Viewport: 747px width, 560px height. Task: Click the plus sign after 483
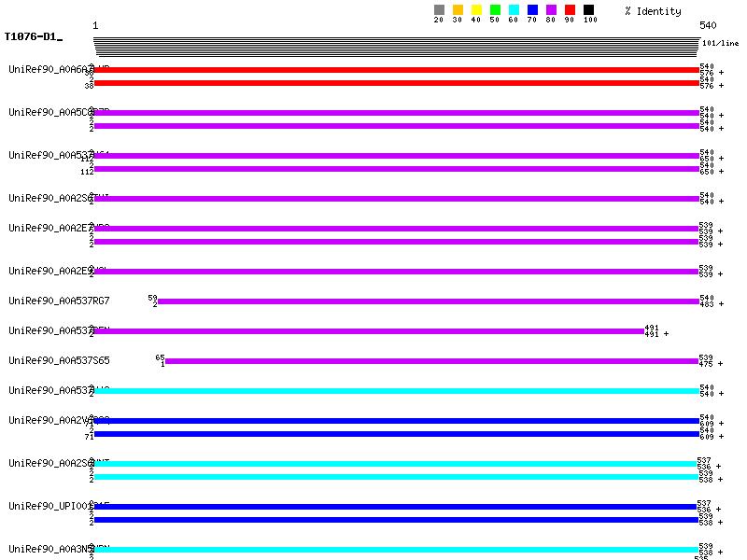pos(721,304)
